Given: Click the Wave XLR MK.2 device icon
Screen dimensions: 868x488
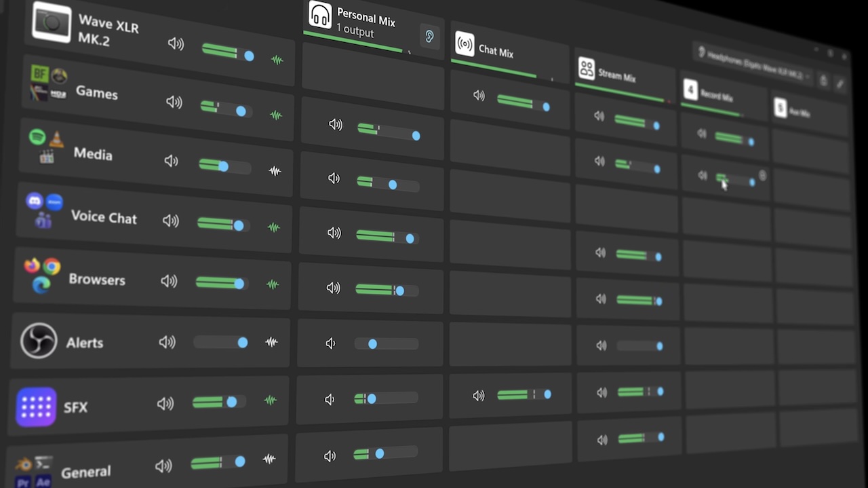Looking at the screenshot, I should [52, 22].
